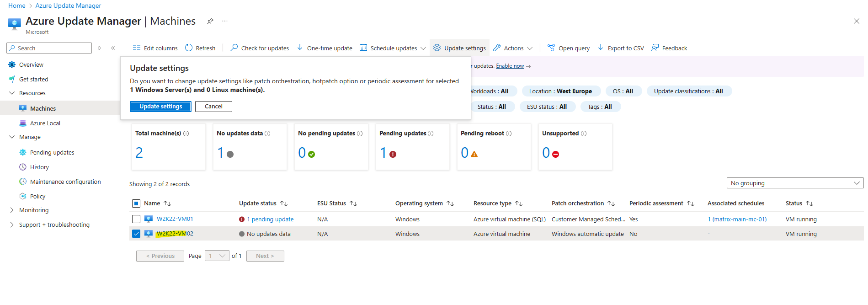
Task: Sort by Update status column arrows
Action: coord(284,203)
